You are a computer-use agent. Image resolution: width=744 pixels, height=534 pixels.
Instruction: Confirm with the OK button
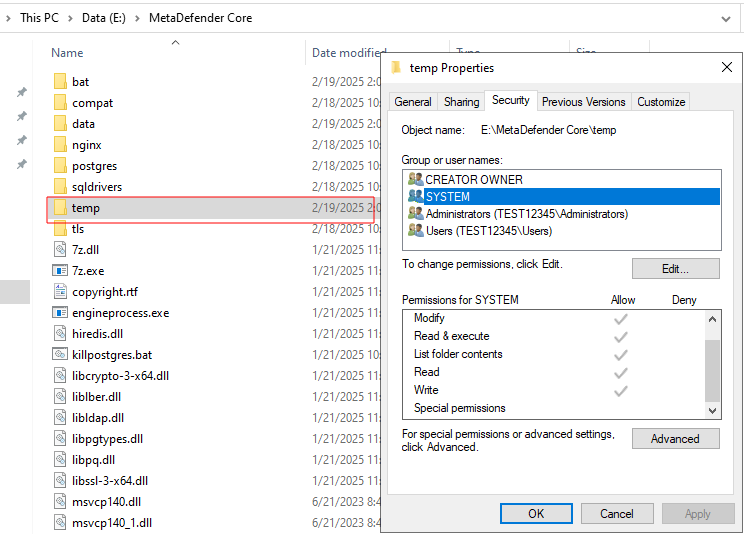click(x=536, y=514)
